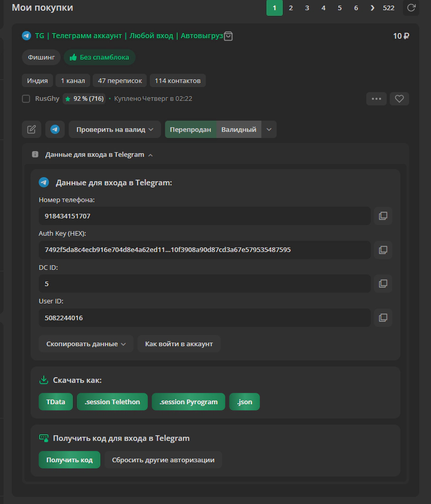Click the code icon near Получить код для входа
The height and width of the screenshot is (504, 431).
coord(44,438)
